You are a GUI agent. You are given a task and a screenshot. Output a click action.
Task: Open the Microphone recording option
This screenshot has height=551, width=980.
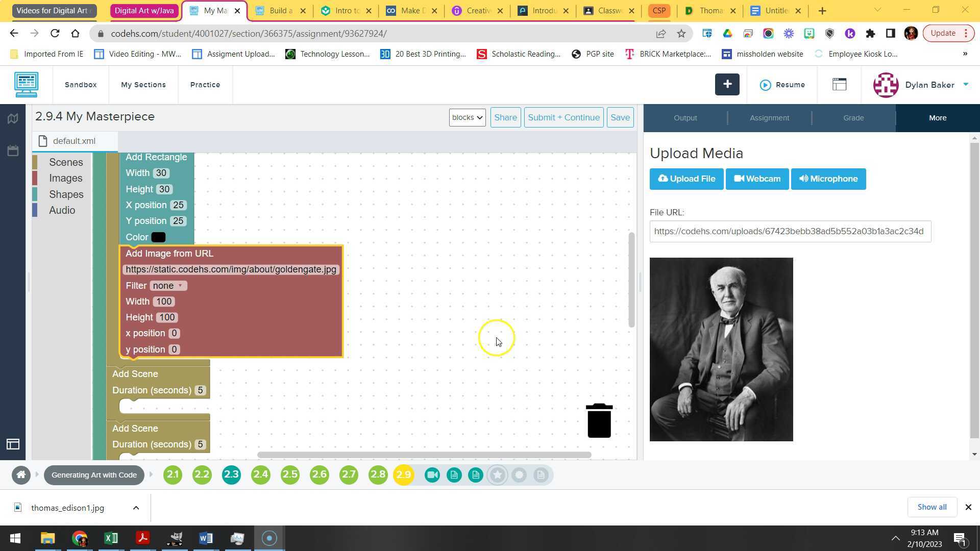click(x=828, y=179)
